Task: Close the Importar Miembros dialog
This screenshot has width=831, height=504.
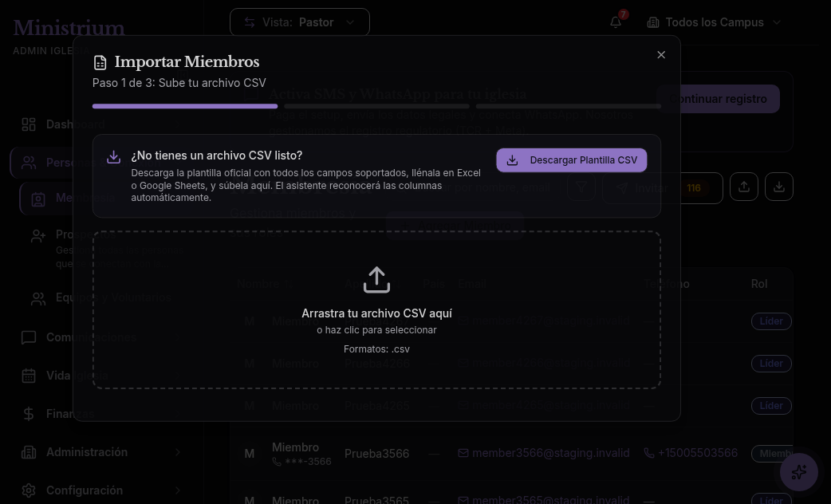Action: coord(661,54)
